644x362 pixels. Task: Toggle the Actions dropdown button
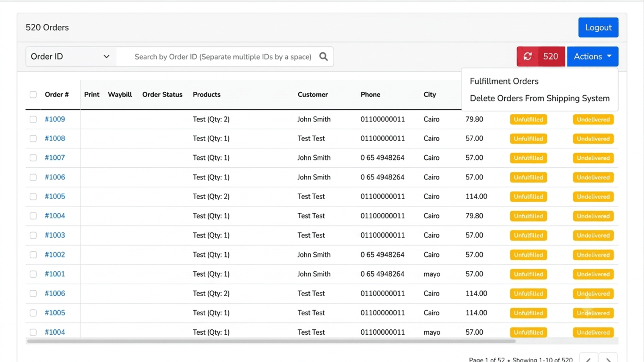592,56
